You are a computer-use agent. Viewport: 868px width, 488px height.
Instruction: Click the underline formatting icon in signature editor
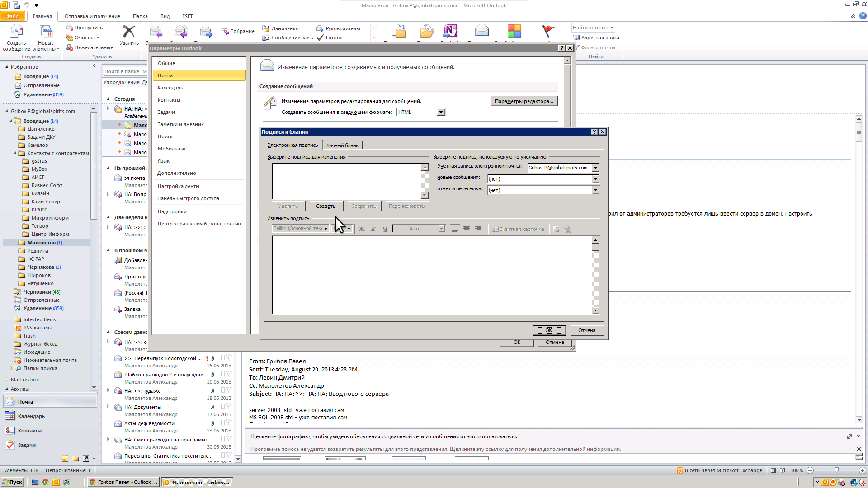tap(385, 229)
